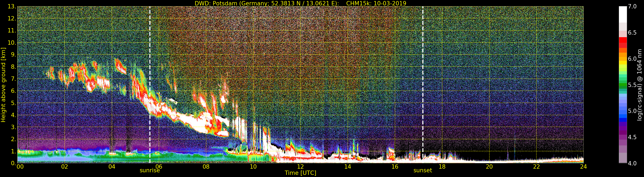Viewport: 644px width, 177px height.
Task: Click the bright red segment of the colorbar
Action: (x=623, y=40)
